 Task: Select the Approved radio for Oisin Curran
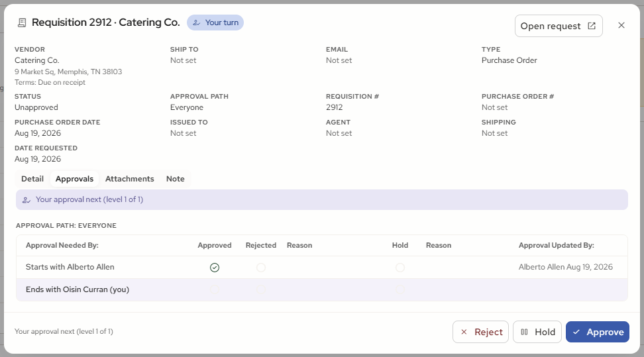(x=215, y=289)
